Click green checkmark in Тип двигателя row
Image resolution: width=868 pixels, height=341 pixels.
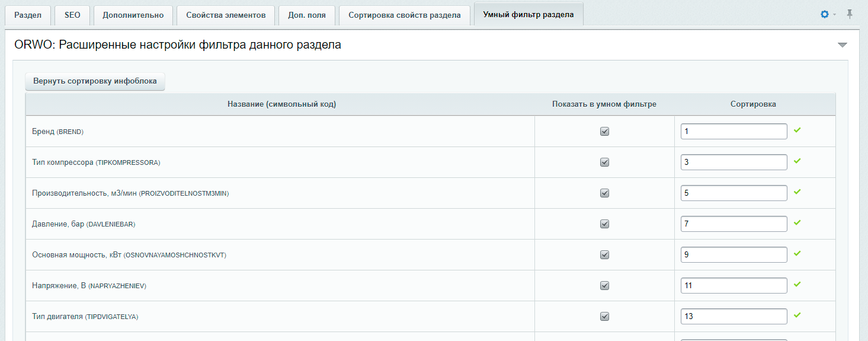797,315
